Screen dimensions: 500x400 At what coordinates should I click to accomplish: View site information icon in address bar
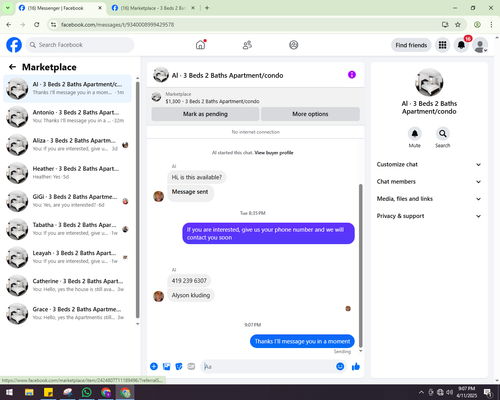coord(53,25)
